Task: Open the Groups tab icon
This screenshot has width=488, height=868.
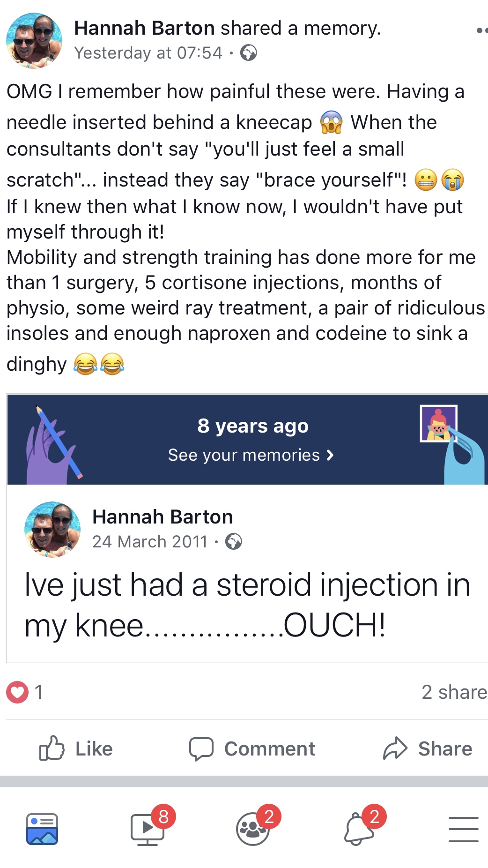Action: pos(253,829)
